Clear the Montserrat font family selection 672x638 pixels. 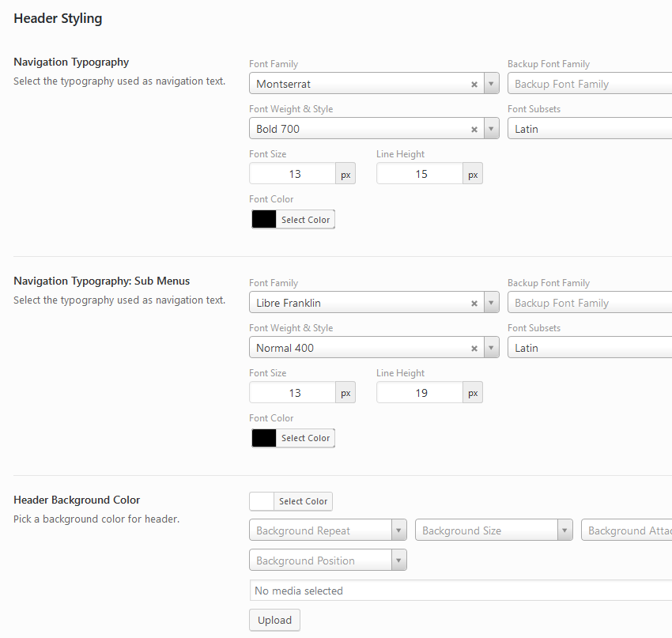tap(474, 84)
